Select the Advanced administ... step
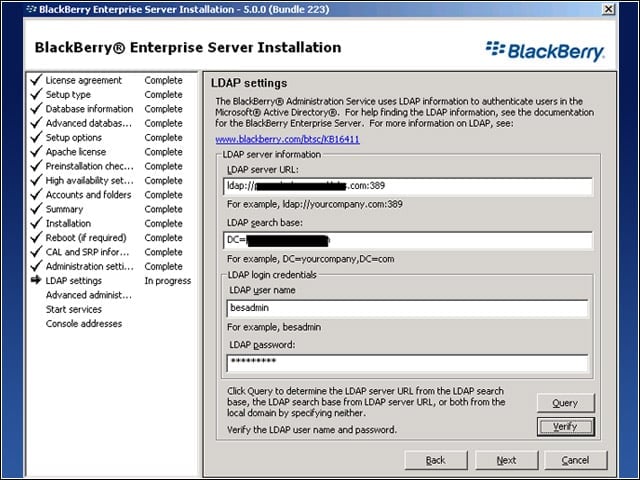Screen dimensions: 640x480 click(89, 295)
